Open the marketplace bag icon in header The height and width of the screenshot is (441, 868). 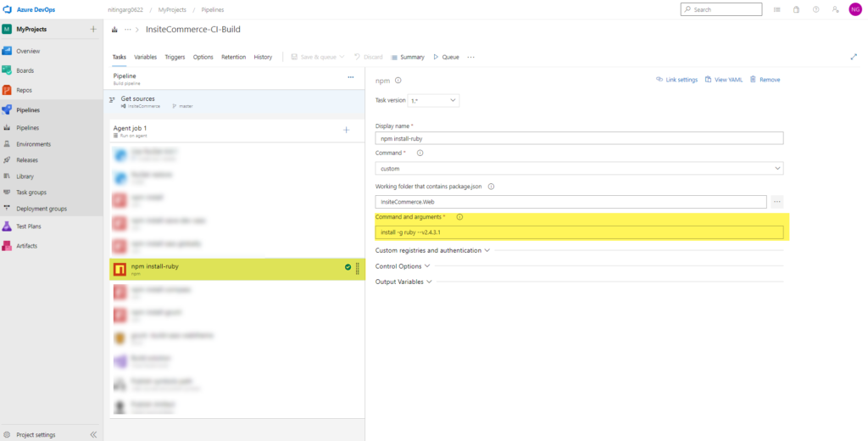(796, 9)
